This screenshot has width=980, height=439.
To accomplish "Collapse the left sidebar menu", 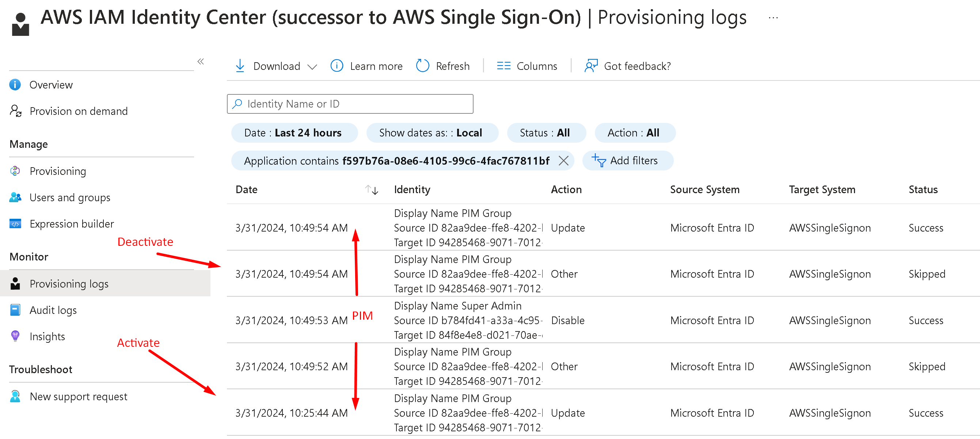I will (201, 61).
